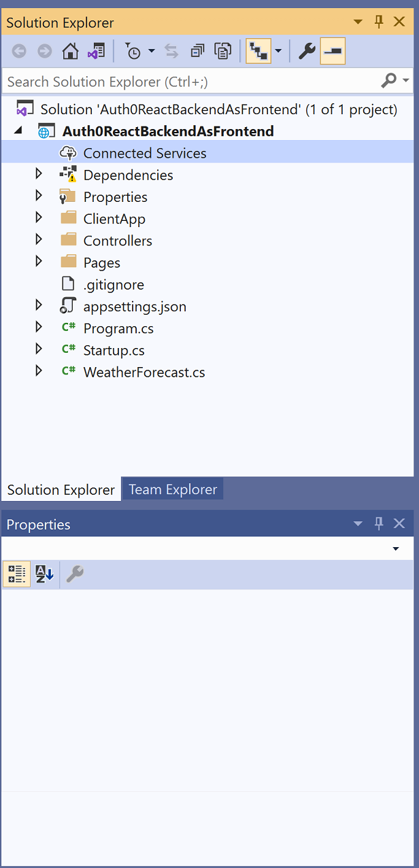The width and height of the screenshot is (419, 868).
Task: Click the Controllers folder icon
Action: (68, 240)
